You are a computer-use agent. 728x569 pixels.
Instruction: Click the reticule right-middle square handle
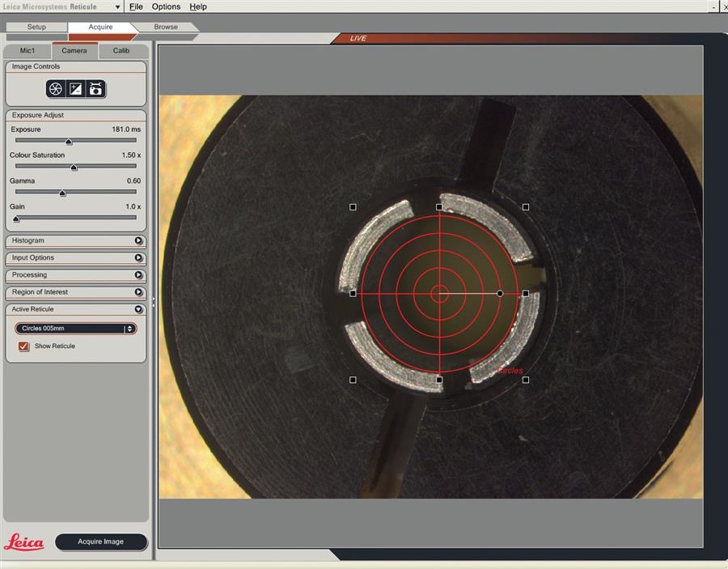click(x=526, y=294)
